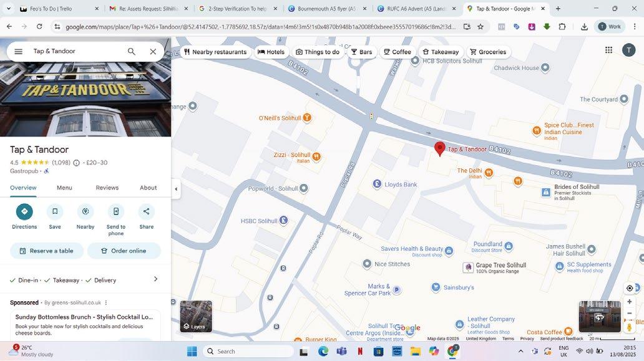Filter map by Hotels

click(271, 52)
